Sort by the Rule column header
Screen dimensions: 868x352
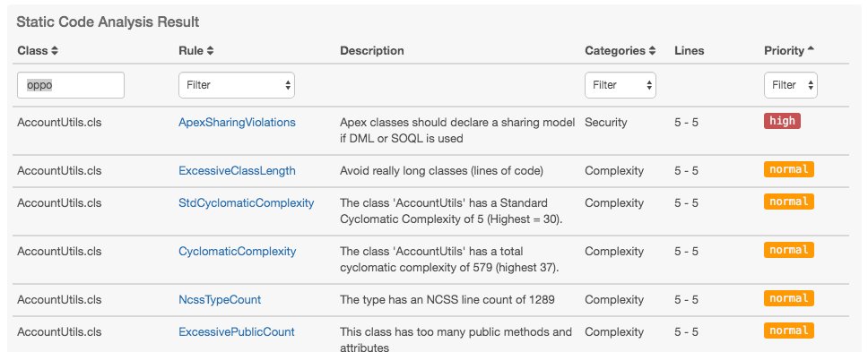coord(196,51)
